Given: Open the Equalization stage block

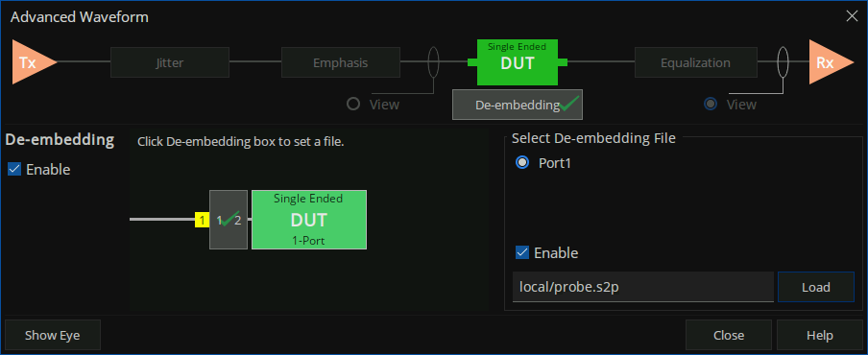Looking at the screenshot, I should pos(695,62).
